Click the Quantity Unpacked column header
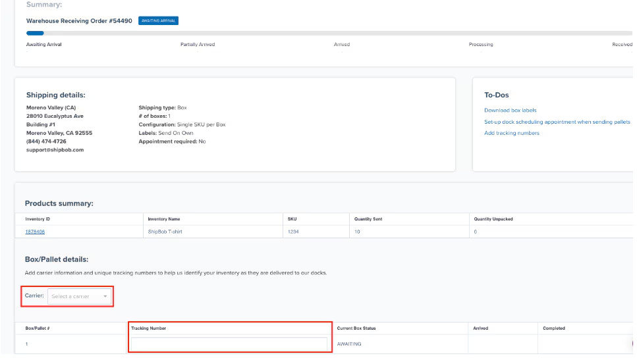 click(493, 219)
